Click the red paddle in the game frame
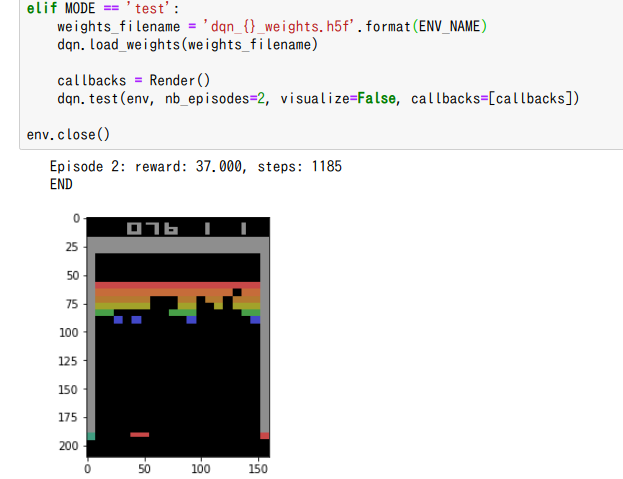The height and width of the screenshot is (479, 623). (140, 435)
